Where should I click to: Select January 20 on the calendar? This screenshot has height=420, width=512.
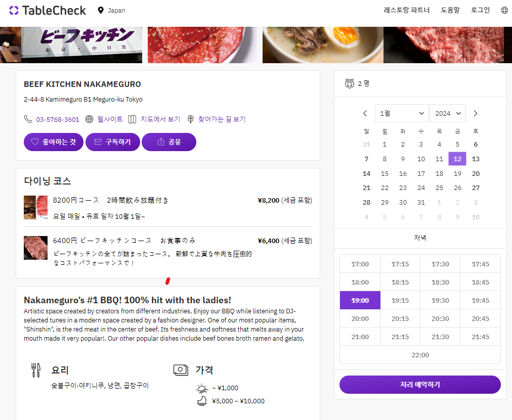coord(476,173)
